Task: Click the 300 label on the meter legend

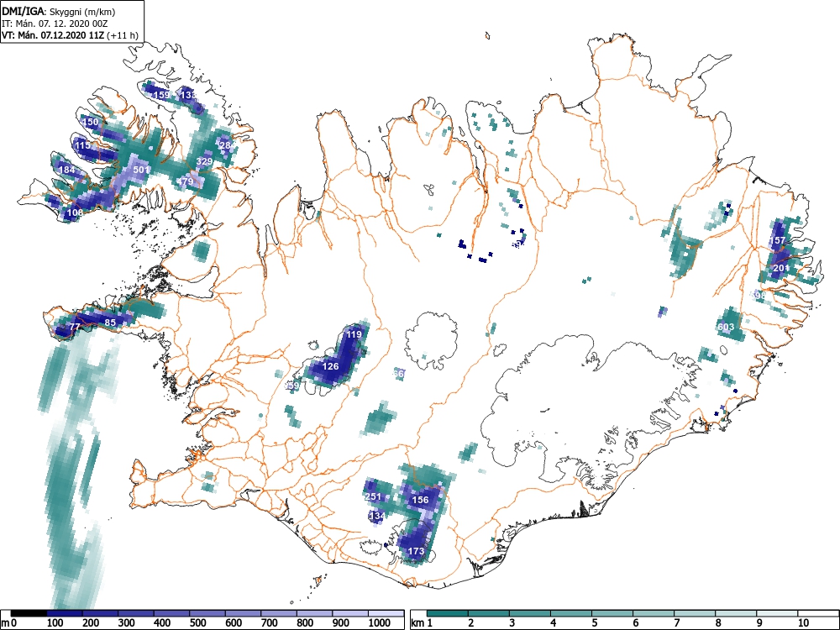Action: [x=127, y=623]
